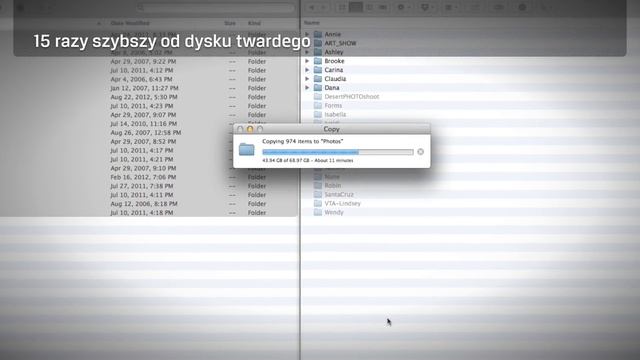The image size is (640, 360).
Task: Click the name 'SantaCruz' in the list
Action: [339, 195]
